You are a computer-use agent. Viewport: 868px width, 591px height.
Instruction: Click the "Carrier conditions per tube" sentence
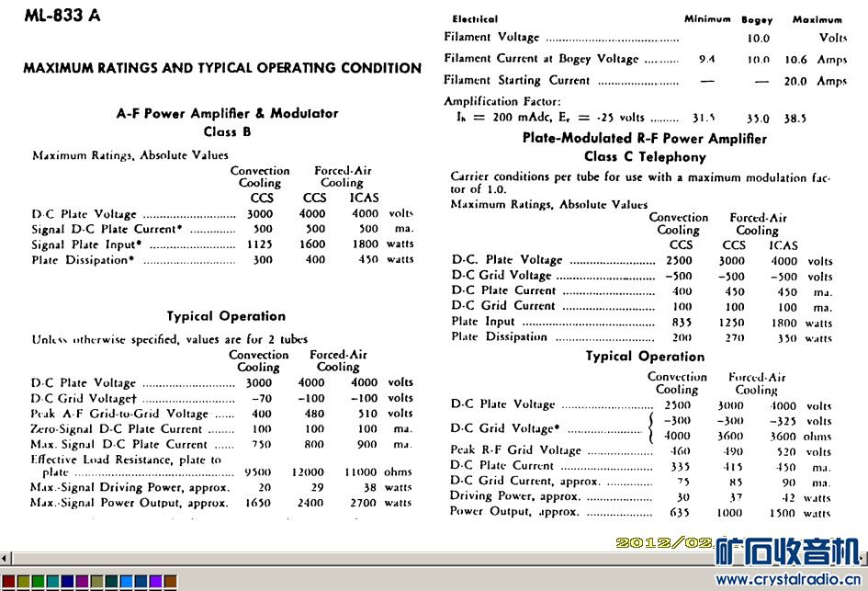tap(640, 183)
